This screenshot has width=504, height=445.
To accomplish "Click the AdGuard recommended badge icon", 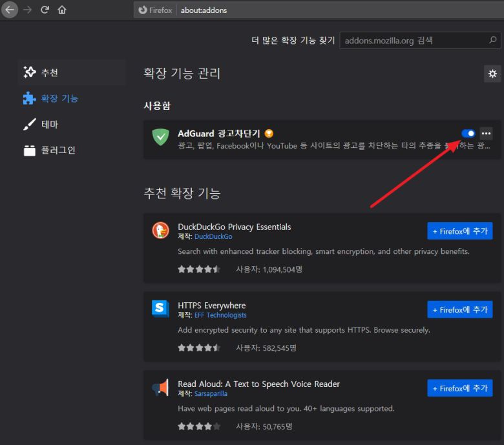I will point(269,134).
